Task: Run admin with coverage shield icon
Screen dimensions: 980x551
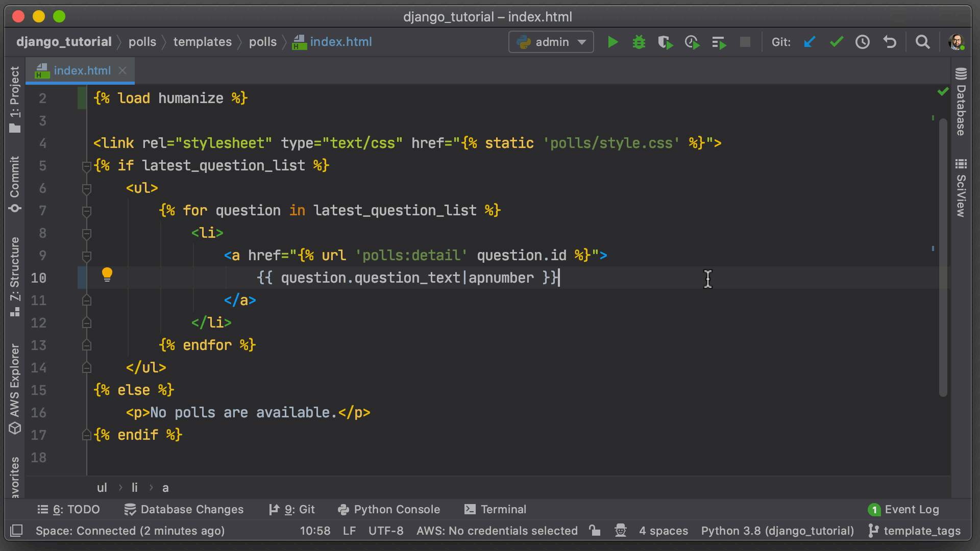Action: click(665, 42)
